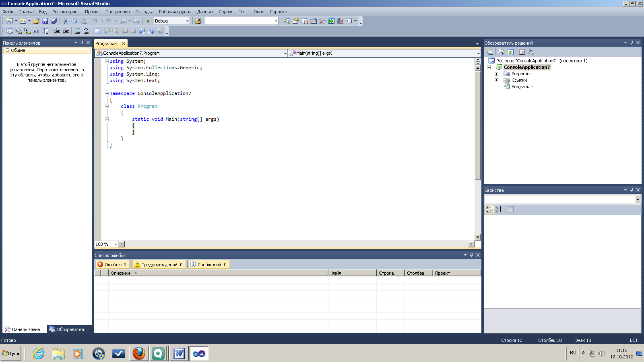
Task: Toggle auto-hide pin on Список ошибок
Action: pos(471,255)
